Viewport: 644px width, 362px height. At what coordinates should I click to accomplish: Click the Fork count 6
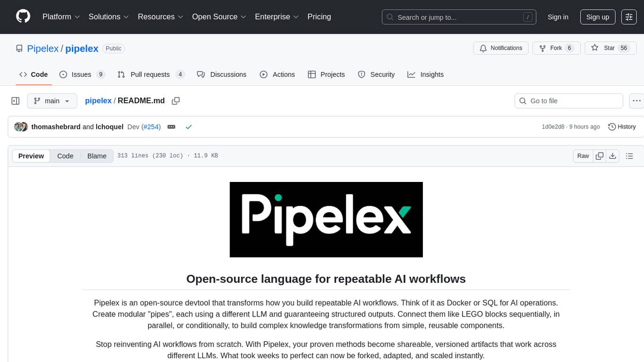click(569, 48)
